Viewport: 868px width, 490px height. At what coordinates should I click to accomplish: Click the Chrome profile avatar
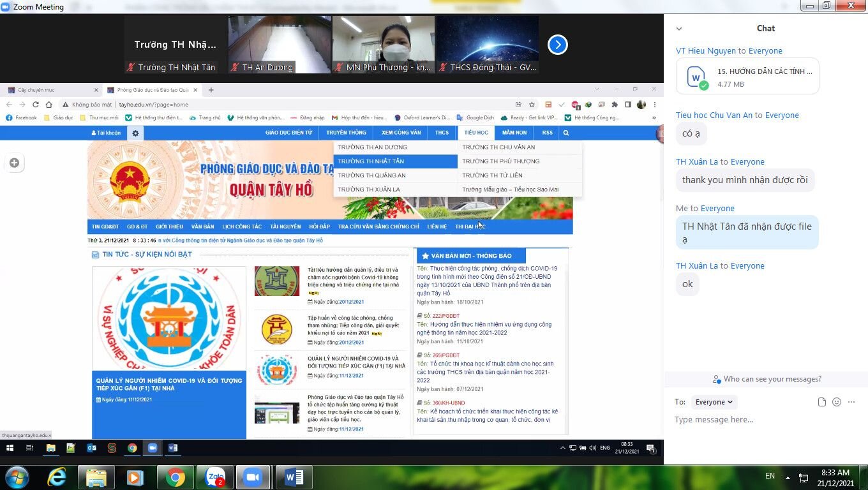[641, 104]
